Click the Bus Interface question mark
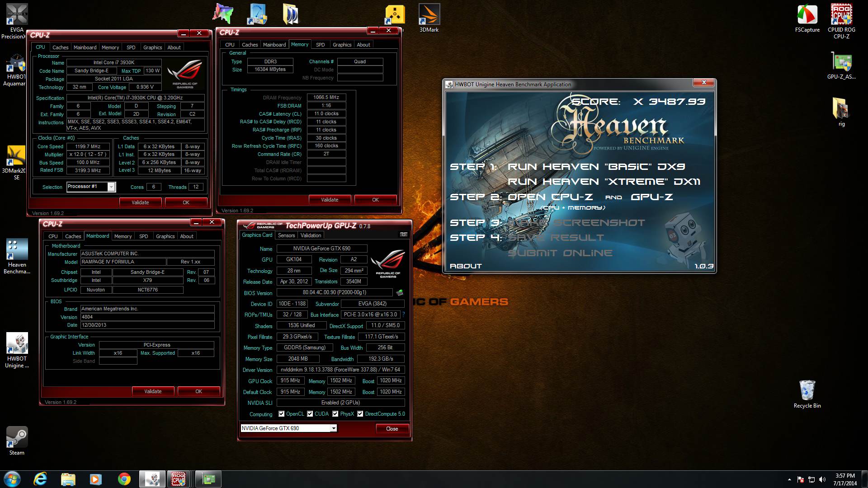Image resolution: width=868 pixels, height=488 pixels. point(403,314)
